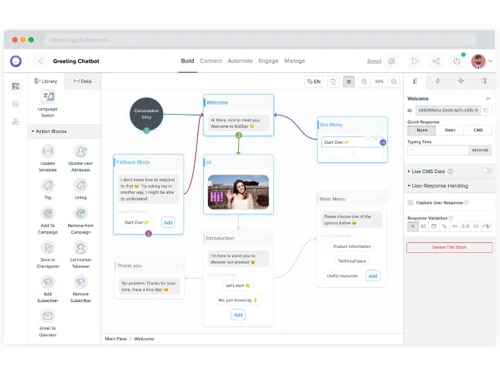
Task: Click the Conversation Entry circle node
Action: 146,114
